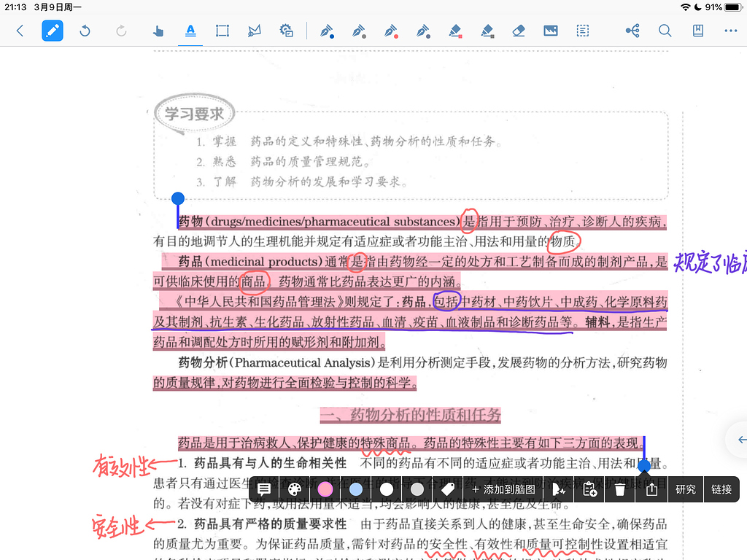Image resolution: width=747 pixels, height=560 pixels.
Task: Open the bookmarks panel
Action: click(x=697, y=31)
